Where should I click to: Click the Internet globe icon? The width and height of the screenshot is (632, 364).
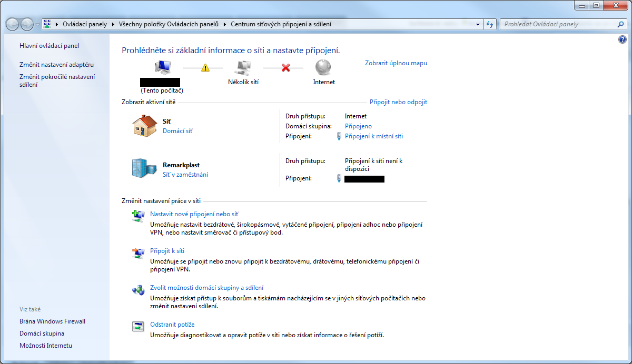pos(323,67)
